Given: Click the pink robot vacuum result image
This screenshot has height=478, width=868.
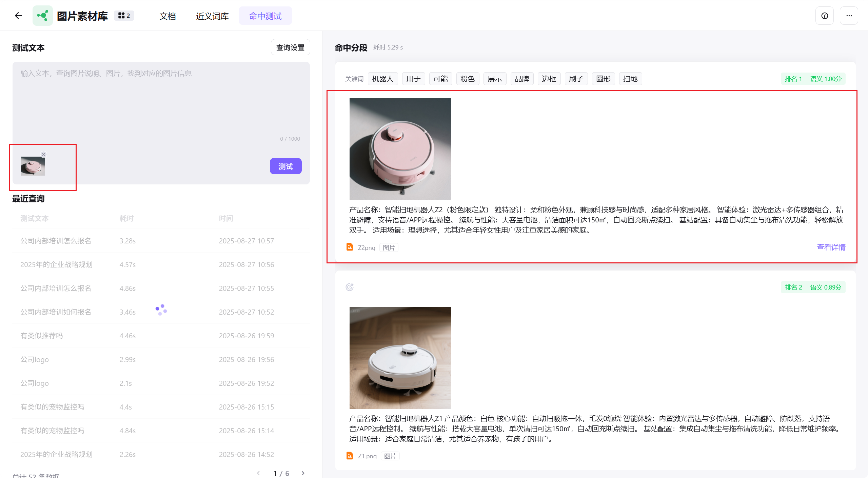Looking at the screenshot, I should [400, 149].
